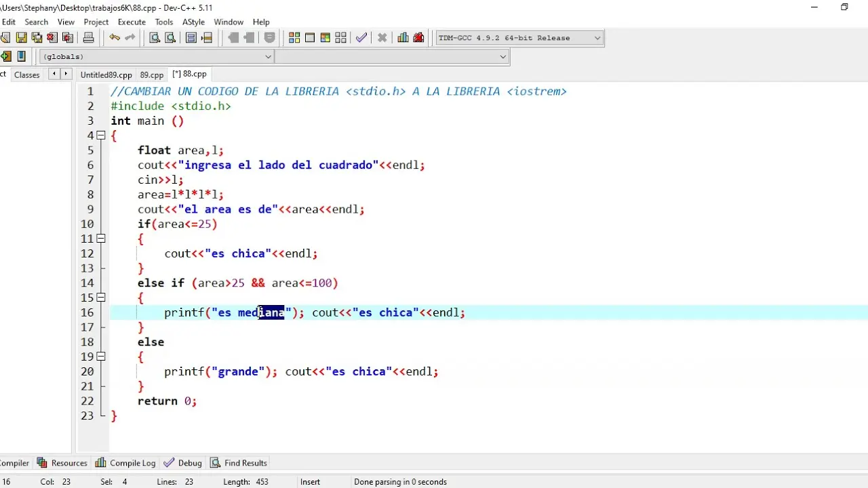Undo the last edit via toolbar
The height and width of the screenshot is (488, 868).
click(x=115, y=38)
